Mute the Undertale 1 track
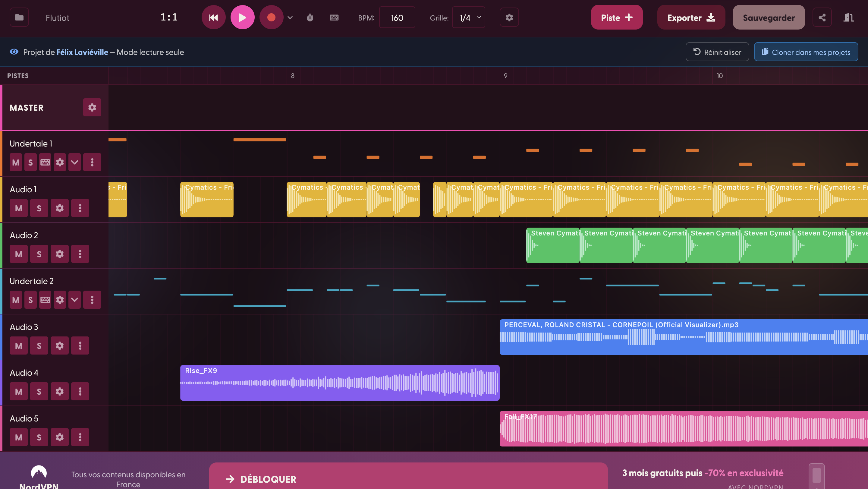Image resolution: width=868 pixels, height=489 pixels. (x=16, y=162)
